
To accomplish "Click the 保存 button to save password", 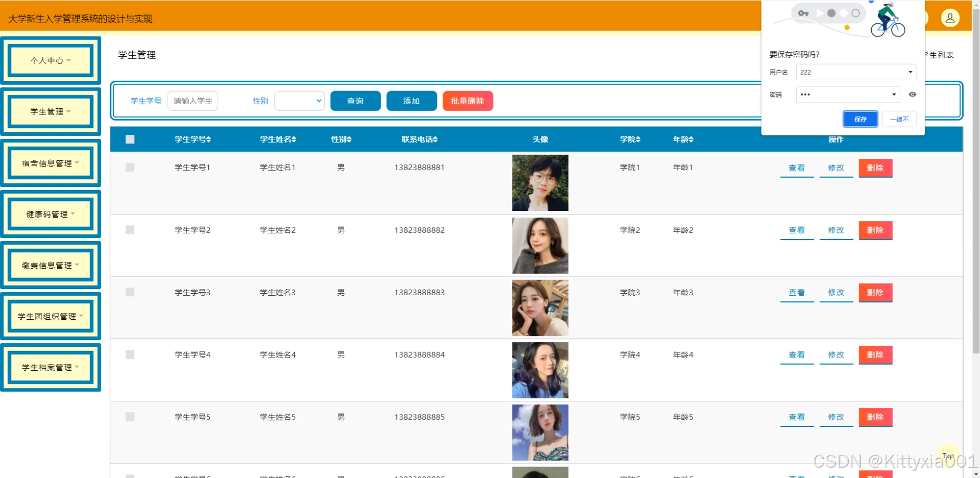I will [860, 119].
